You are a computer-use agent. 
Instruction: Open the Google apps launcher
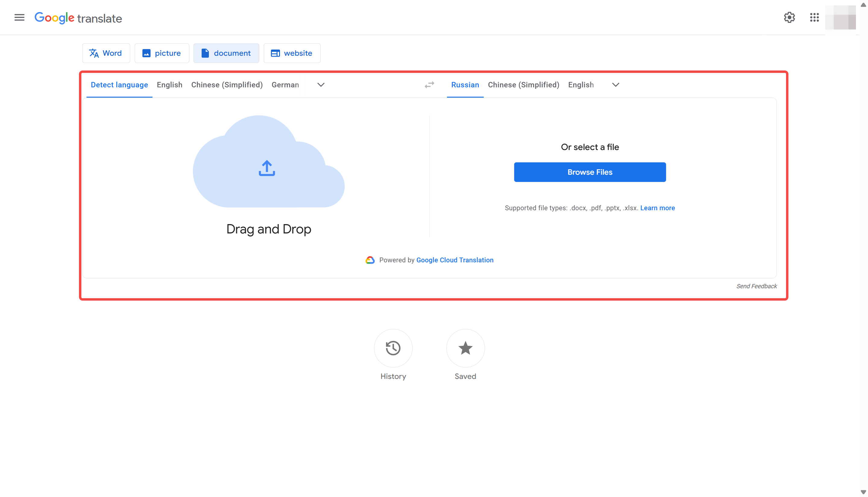[x=814, y=17]
